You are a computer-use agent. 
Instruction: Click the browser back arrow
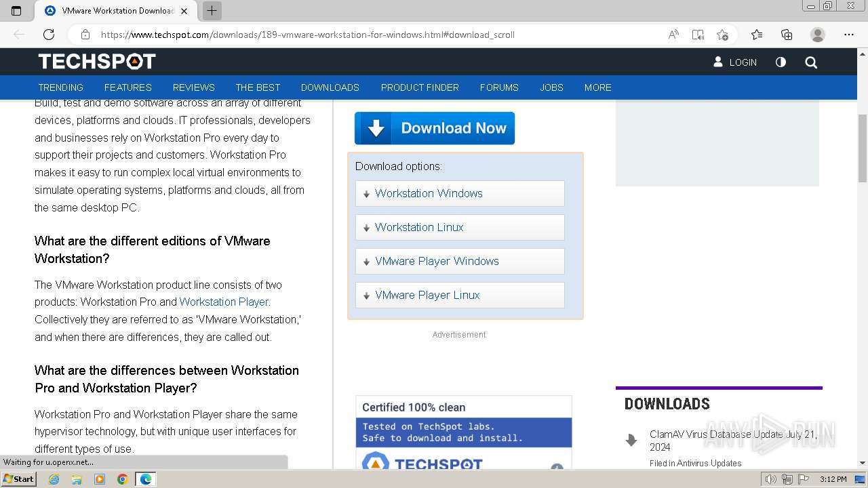(19, 35)
